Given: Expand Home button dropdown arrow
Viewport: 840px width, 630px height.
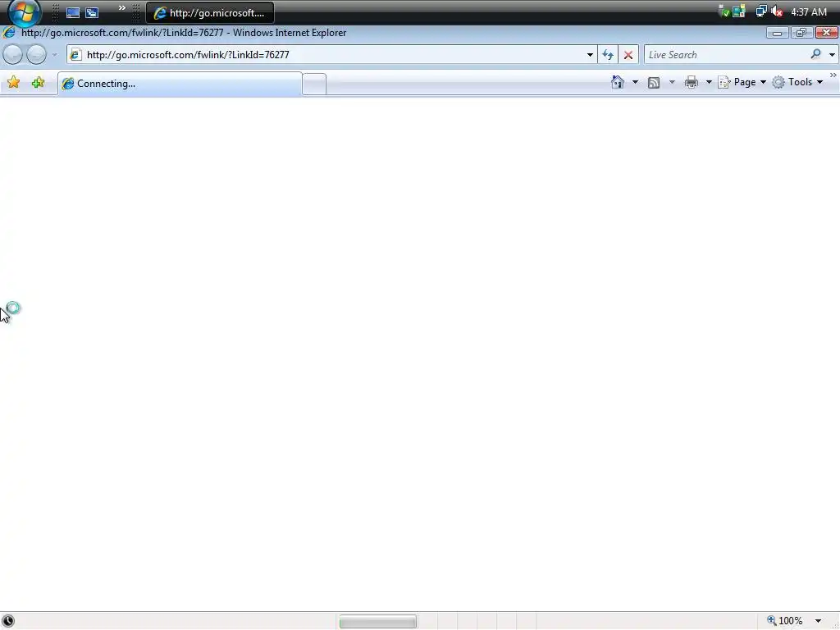Looking at the screenshot, I should 635,82.
